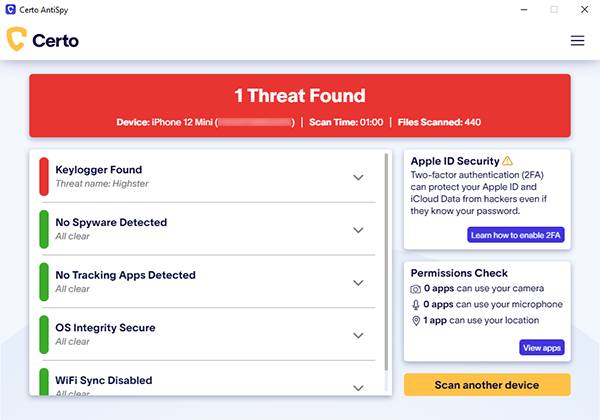Expand the Keylogger Found details
600x420 pixels.
(x=358, y=177)
